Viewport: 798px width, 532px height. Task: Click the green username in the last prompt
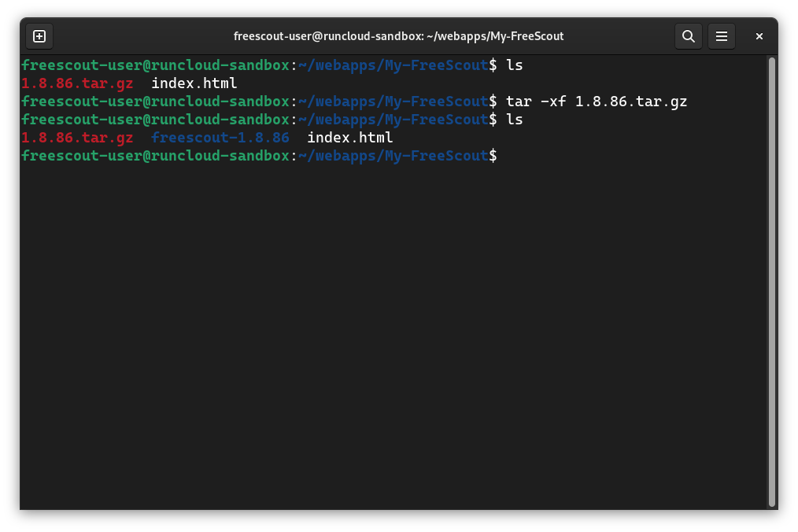point(155,156)
